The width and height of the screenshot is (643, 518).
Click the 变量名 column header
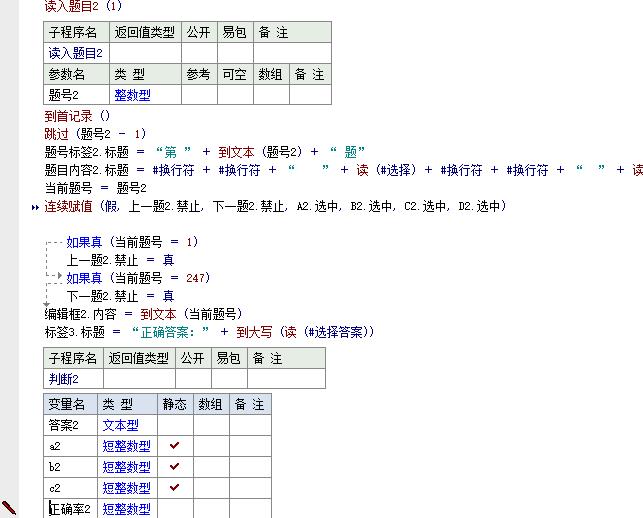pos(68,404)
